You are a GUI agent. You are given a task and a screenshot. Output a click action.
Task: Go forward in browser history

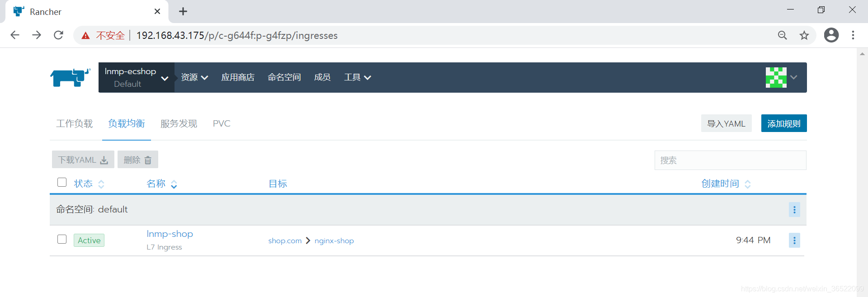(37, 35)
